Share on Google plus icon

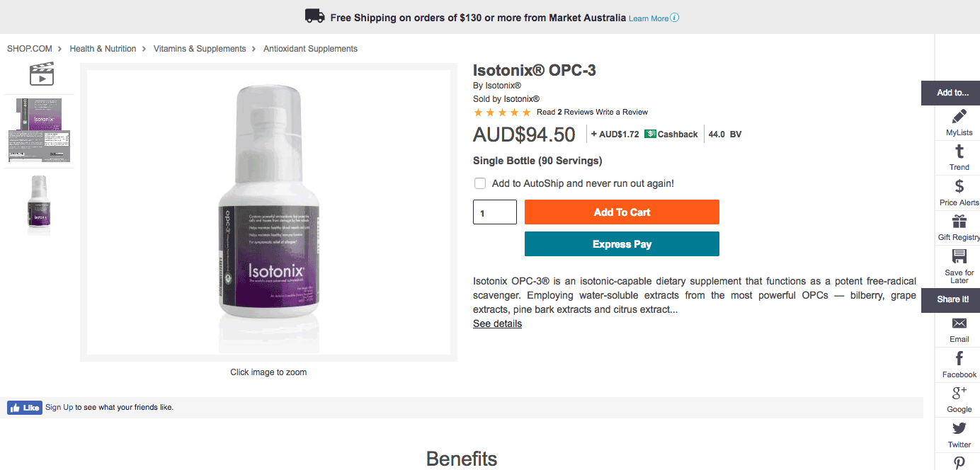[x=959, y=394]
